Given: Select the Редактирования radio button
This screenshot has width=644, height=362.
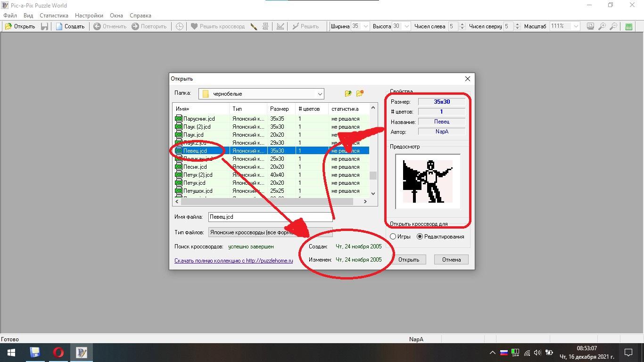Looking at the screenshot, I should click(x=420, y=237).
